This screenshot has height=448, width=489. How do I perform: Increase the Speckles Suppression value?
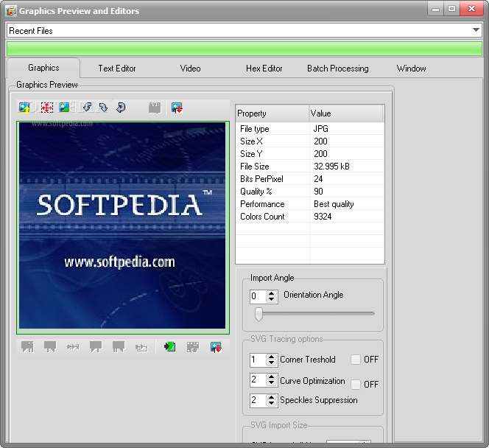click(x=272, y=397)
